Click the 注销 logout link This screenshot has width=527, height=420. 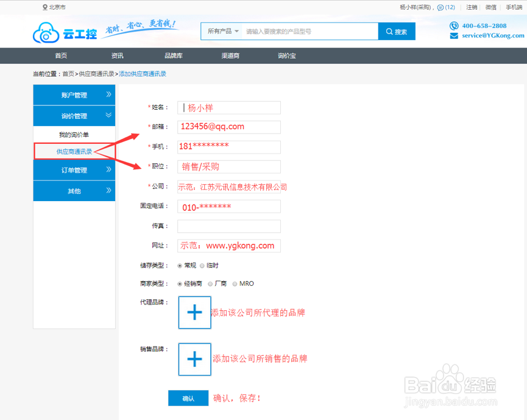(x=472, y=7)
